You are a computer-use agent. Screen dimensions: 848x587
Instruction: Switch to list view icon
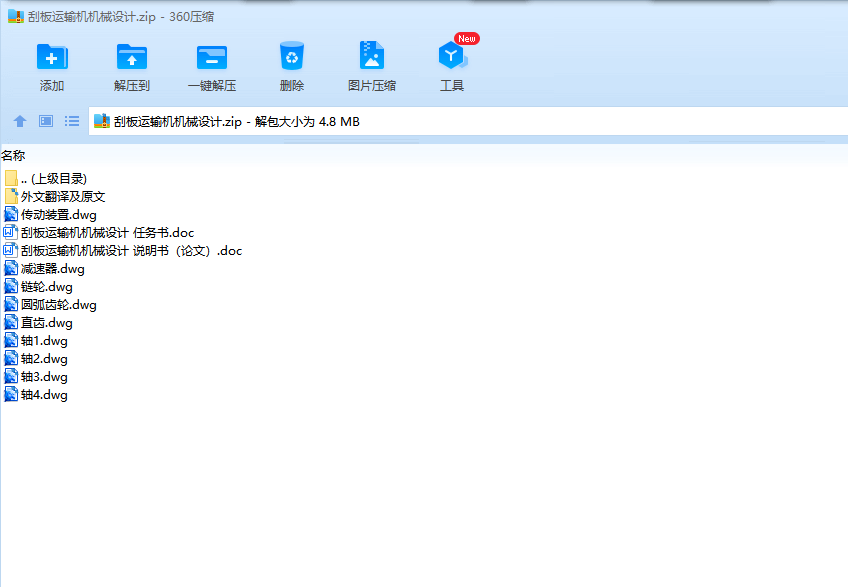click(x=72, y=121)
